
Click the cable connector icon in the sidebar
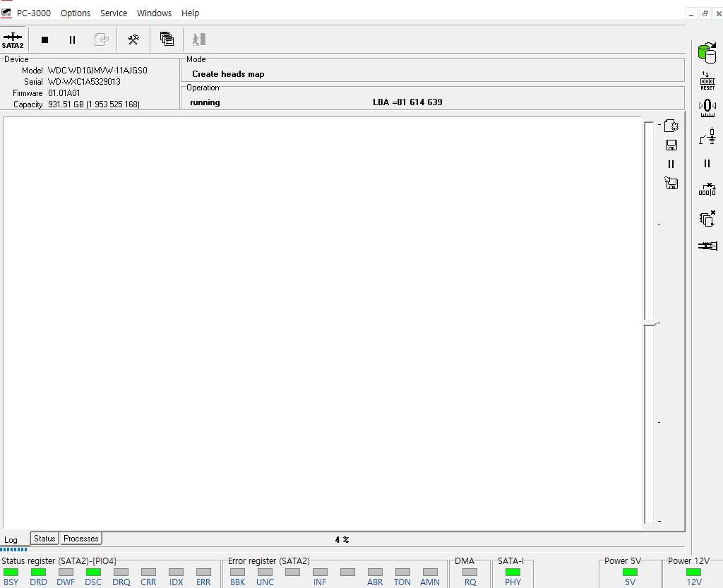(707, 246)
